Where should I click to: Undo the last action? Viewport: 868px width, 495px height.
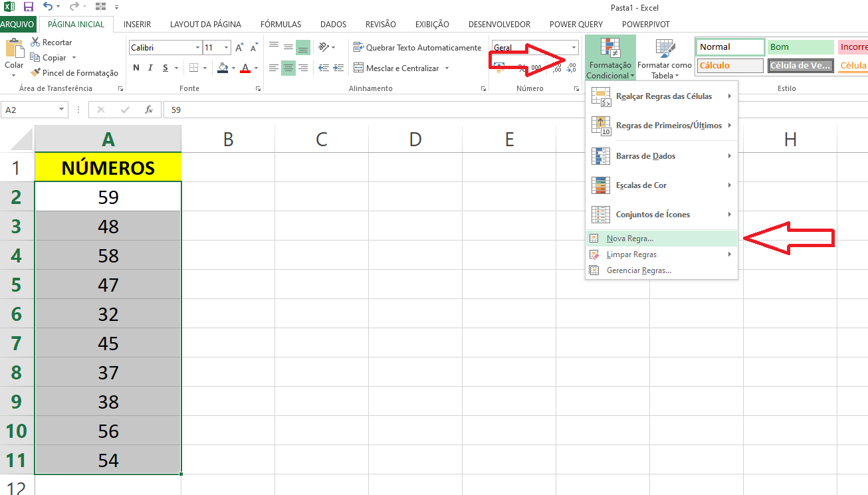[x=47, y=7]
